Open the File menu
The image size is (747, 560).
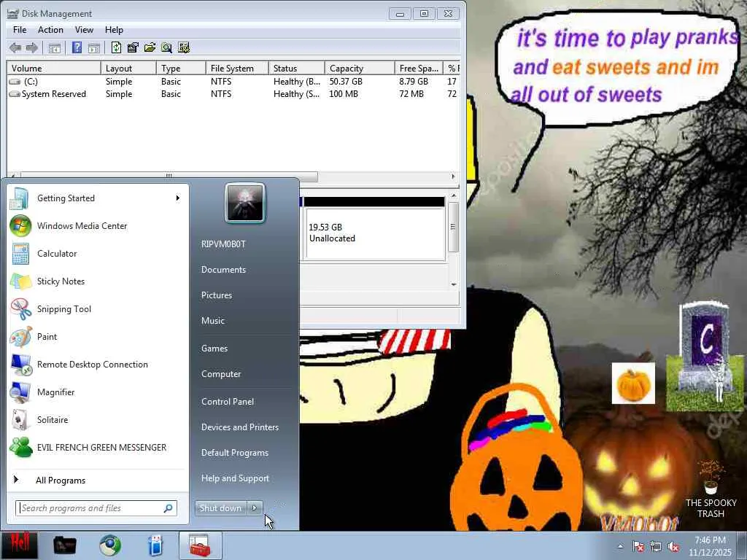(20, 29)
